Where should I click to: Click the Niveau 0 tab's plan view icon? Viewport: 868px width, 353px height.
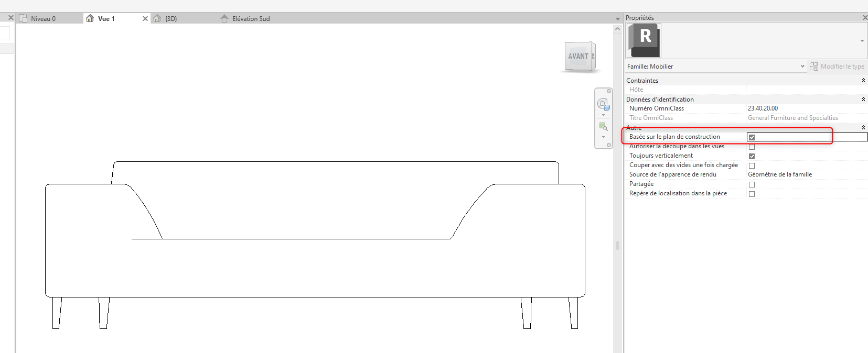pyautogui.click(x=23, y=18)
